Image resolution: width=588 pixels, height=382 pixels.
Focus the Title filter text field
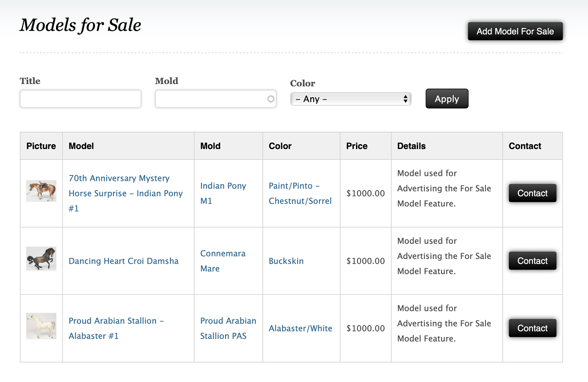pos(80,99)
